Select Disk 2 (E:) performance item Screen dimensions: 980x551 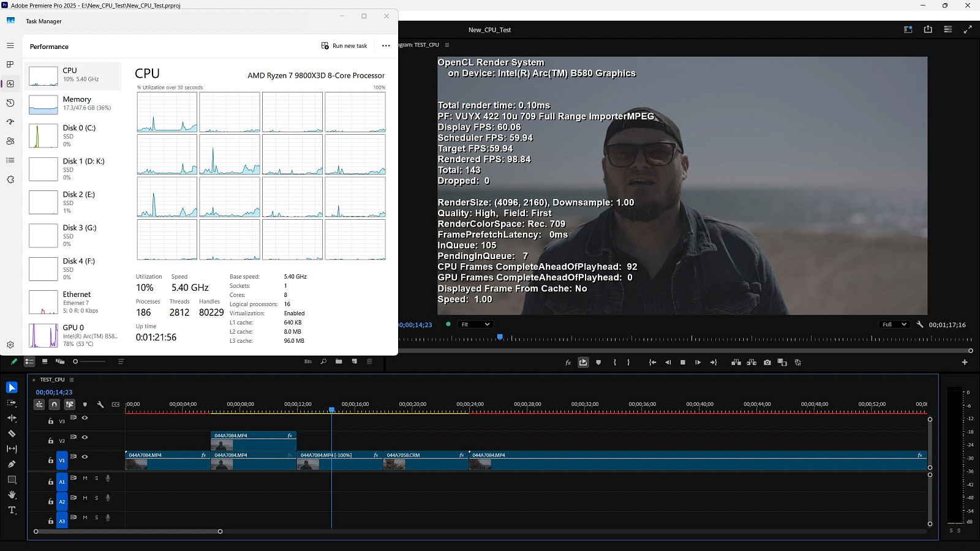73,203
